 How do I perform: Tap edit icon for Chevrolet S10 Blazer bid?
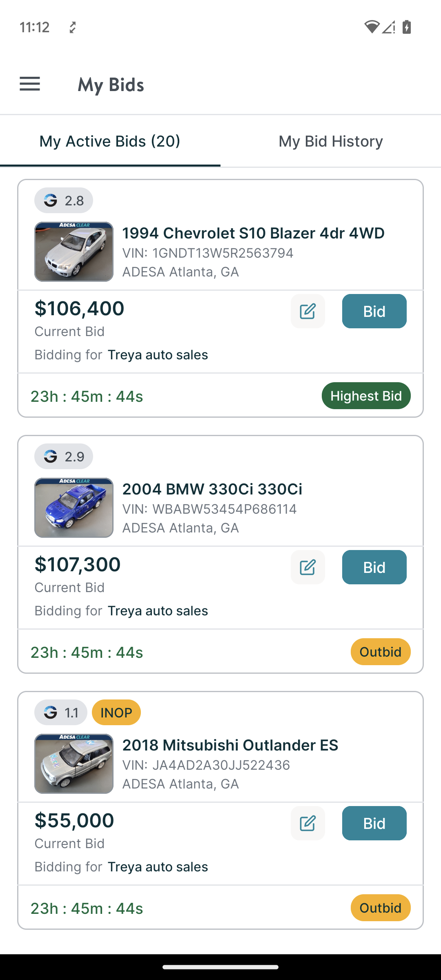point(307,311)
